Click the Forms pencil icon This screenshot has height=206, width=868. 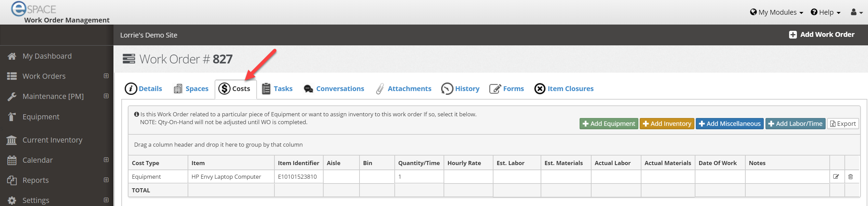495,89
